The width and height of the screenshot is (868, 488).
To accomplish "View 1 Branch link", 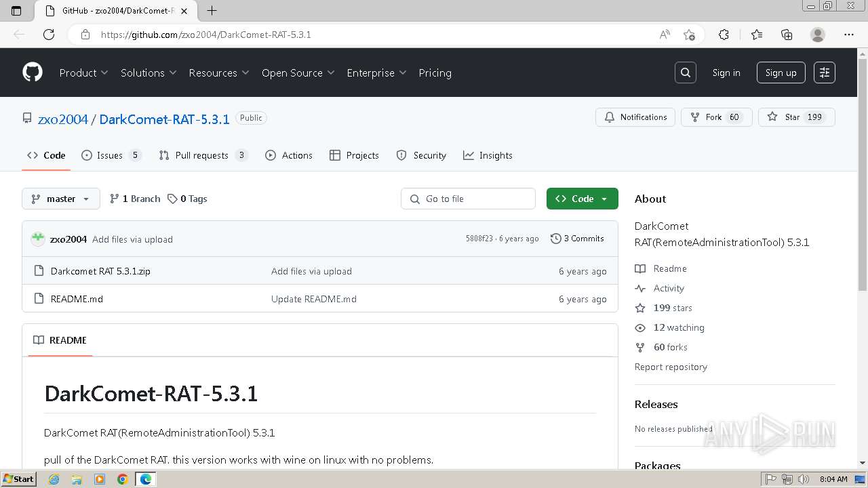I will pyautogui.click(x=135, y=199).
